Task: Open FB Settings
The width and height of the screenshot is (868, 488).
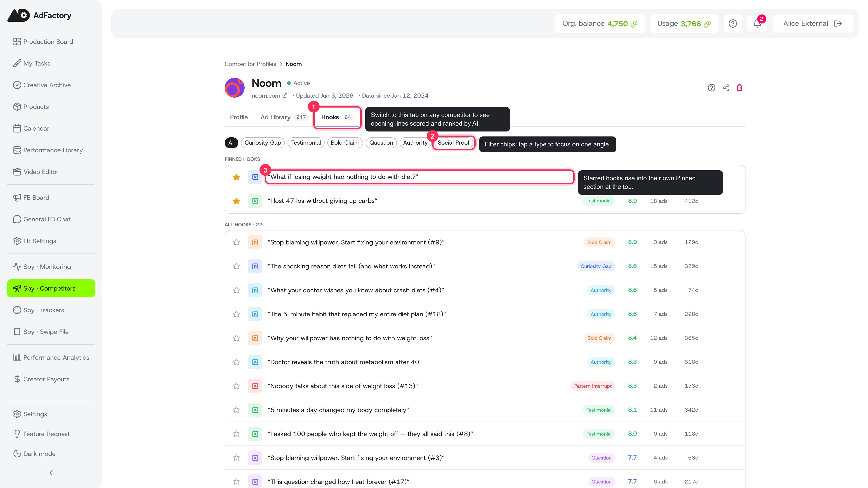Action: pyautogui.click(x=51, y=241)
